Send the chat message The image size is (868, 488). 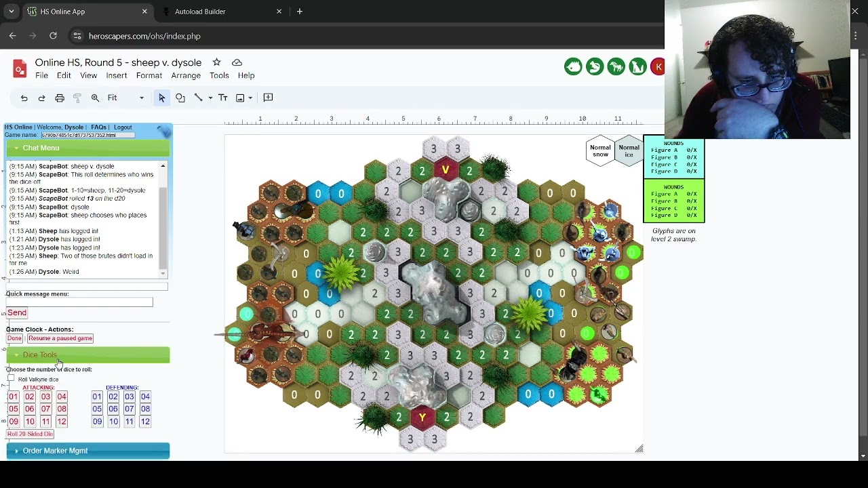[17, 312]
